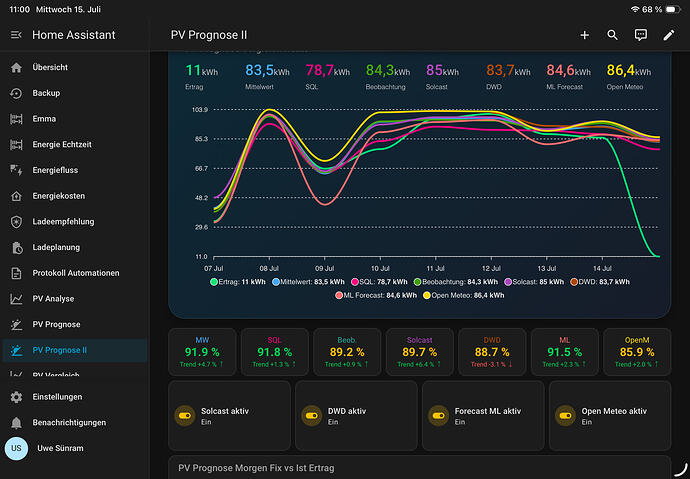Click the Backup restore icon
Viewport: 690px width, 479px height.
tap(16, 93)
